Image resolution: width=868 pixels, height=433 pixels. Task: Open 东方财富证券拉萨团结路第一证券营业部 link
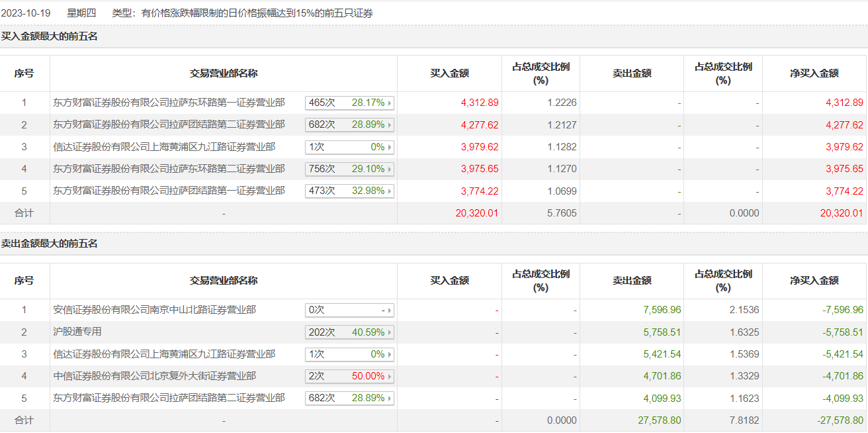169,191
